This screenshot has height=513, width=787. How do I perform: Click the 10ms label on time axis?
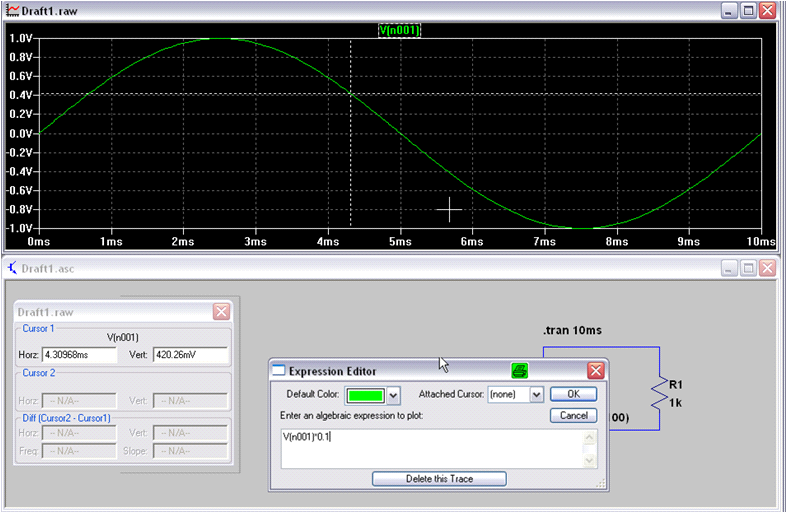pos(761,241)
